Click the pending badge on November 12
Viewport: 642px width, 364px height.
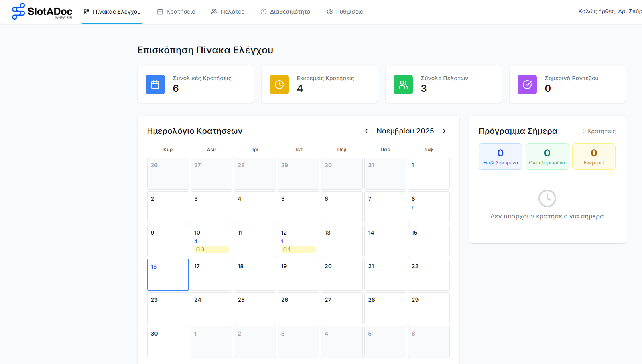click(299, 249)
